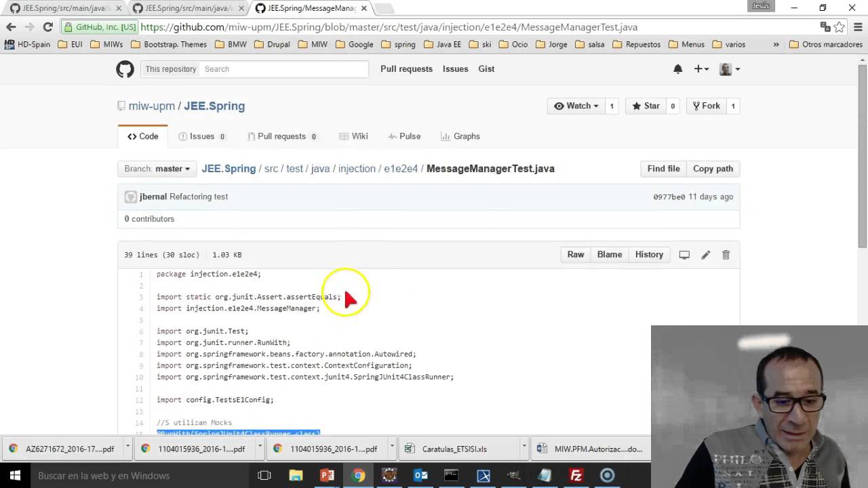Click jbernal avatar in commit row
Viewport: 868px width, 488px height.
click(131, 197)
